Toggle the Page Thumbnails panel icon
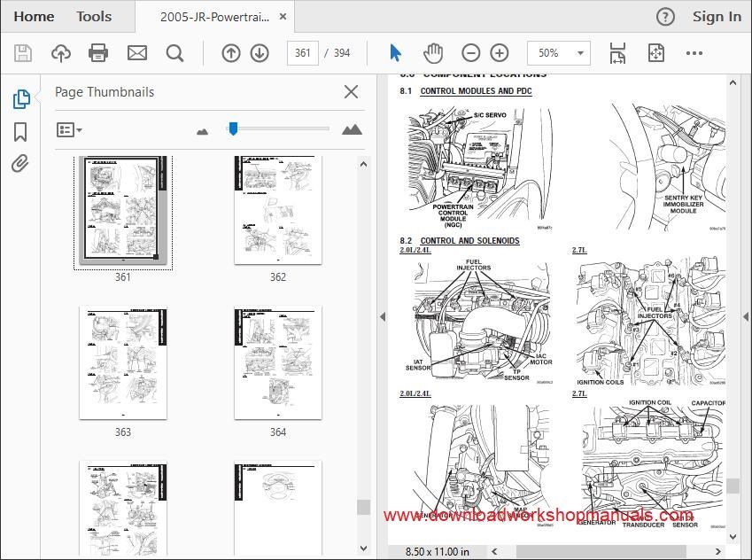 tap(21, 99)
